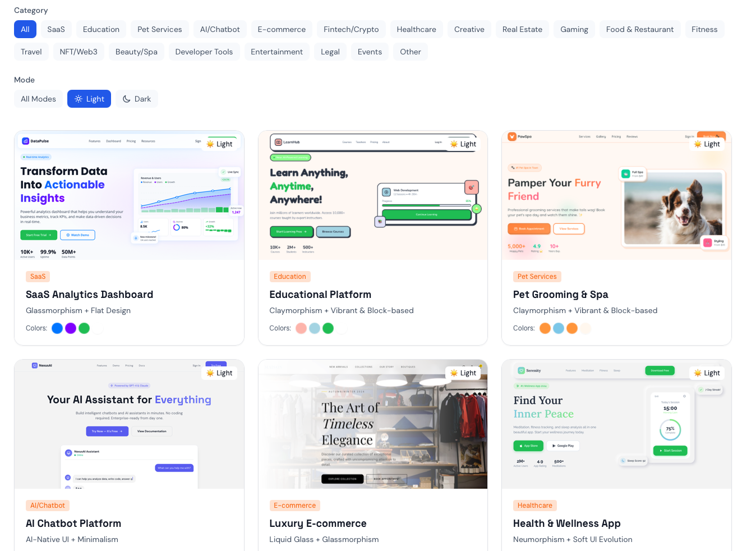Screen dimensions: 756x551
Task: Open the Pet Grooming & Spa title
Action: [561, 295]
